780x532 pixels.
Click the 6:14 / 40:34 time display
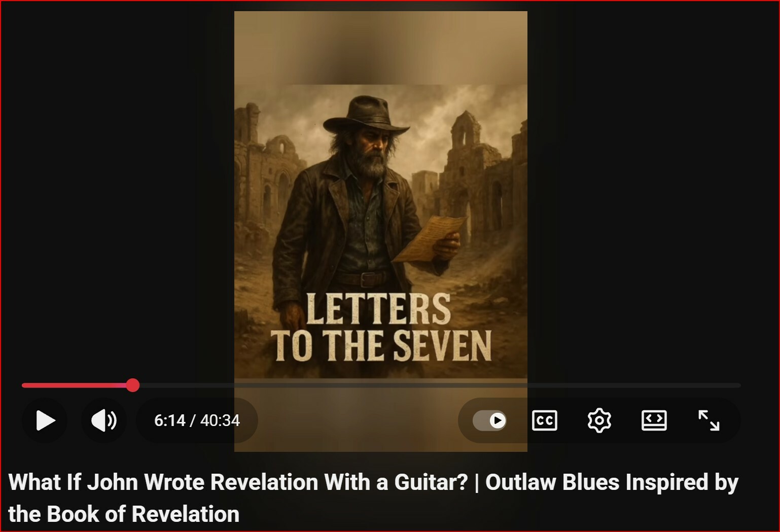coord(197,420)
